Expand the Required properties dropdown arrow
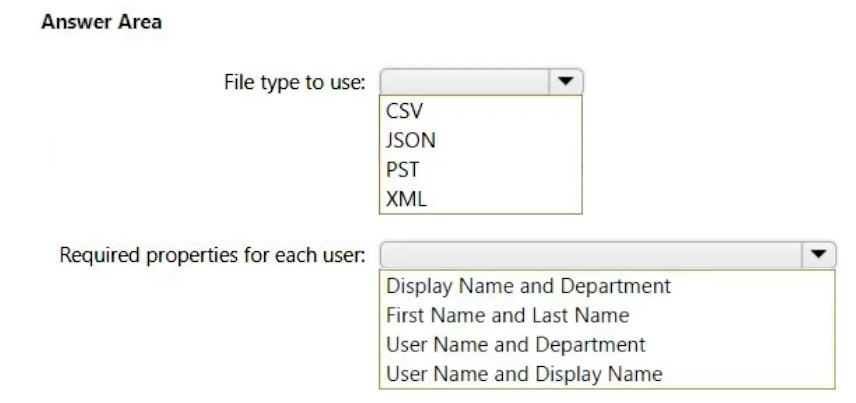Image resolution: width=856 pixels, height=403 pixels. tap(819, 254)
